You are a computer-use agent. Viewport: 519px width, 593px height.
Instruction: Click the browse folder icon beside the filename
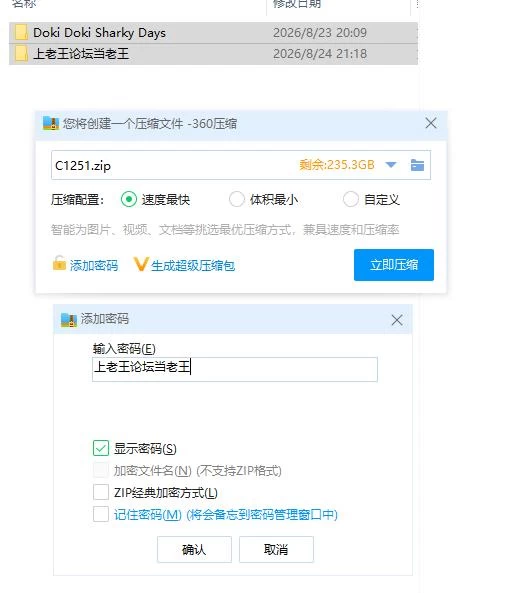tap(417, 165)
